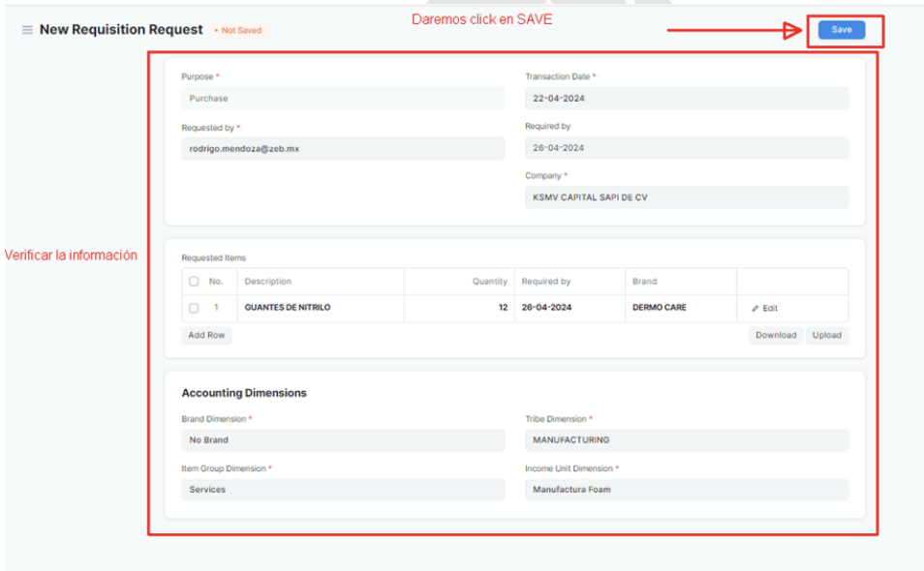This screenshot has height=571, width=924.
Task: Click the Not Saved status indicator
Action: pyautogui.click(x=238, y=31)
